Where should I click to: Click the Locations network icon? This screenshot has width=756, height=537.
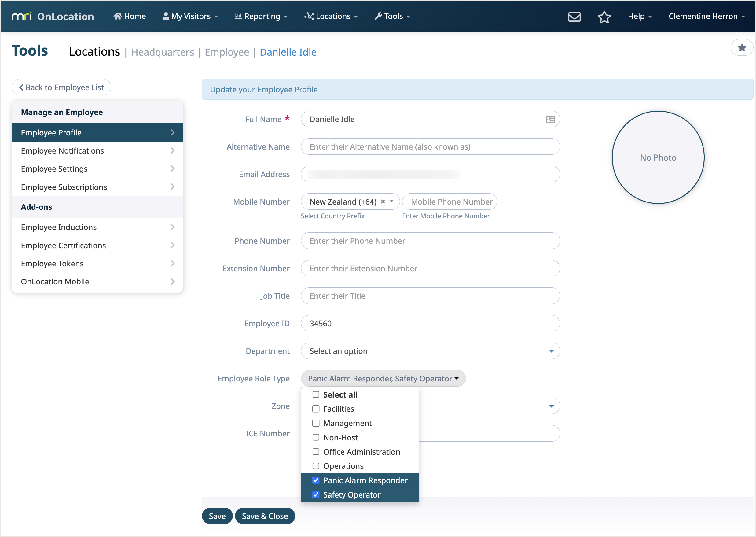pos(309,16)
